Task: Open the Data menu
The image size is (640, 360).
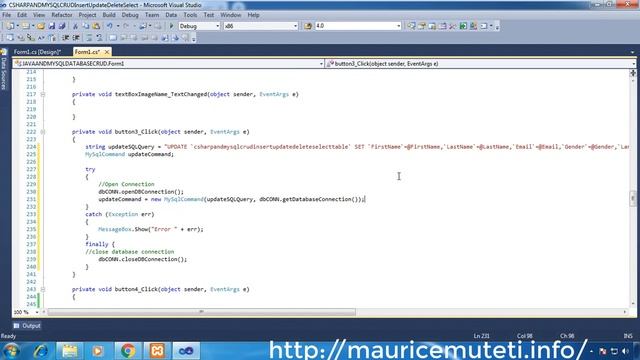Action: click(171, 15)
